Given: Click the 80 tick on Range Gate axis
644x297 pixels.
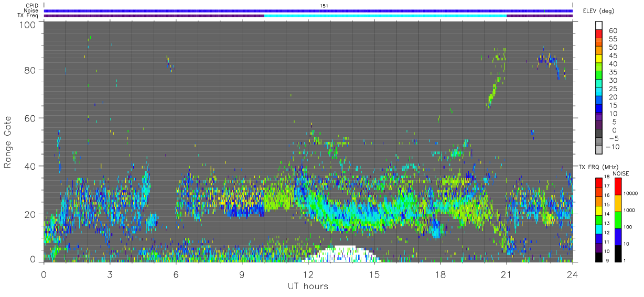Looking at the screenshot, I should point(31,70).
